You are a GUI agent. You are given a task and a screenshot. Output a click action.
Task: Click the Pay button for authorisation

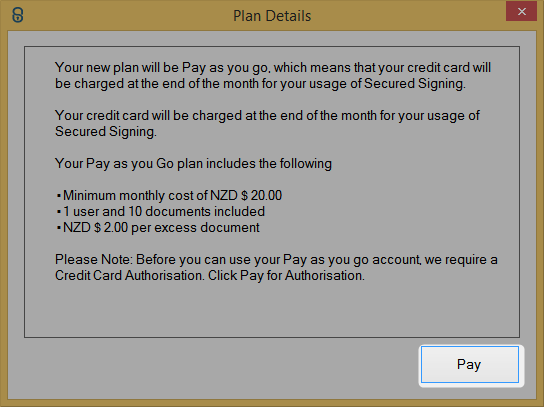470,364
